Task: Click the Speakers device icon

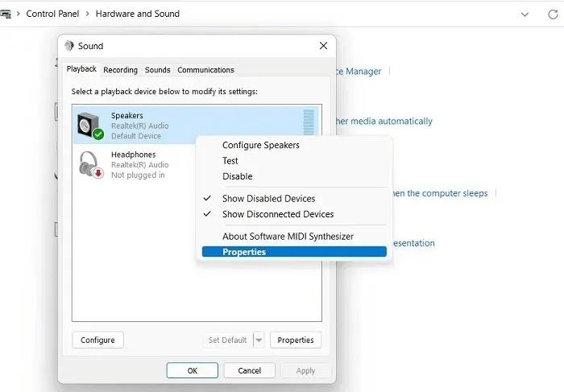Action: 89,126
